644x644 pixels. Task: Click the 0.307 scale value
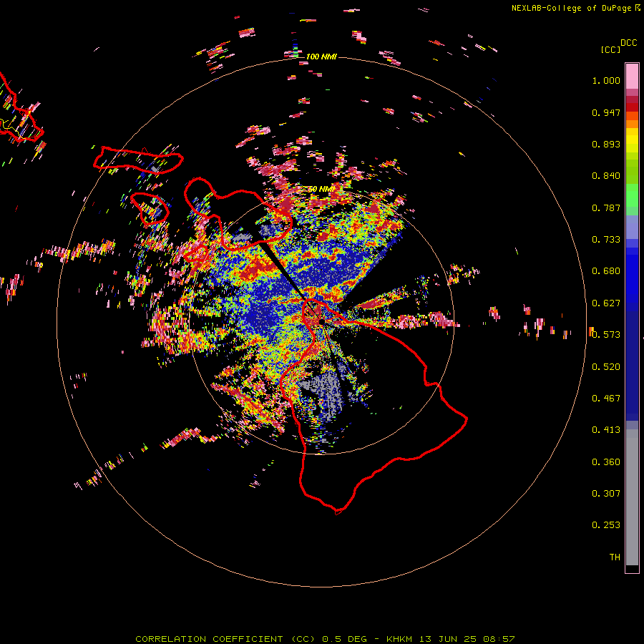[606, 494]
